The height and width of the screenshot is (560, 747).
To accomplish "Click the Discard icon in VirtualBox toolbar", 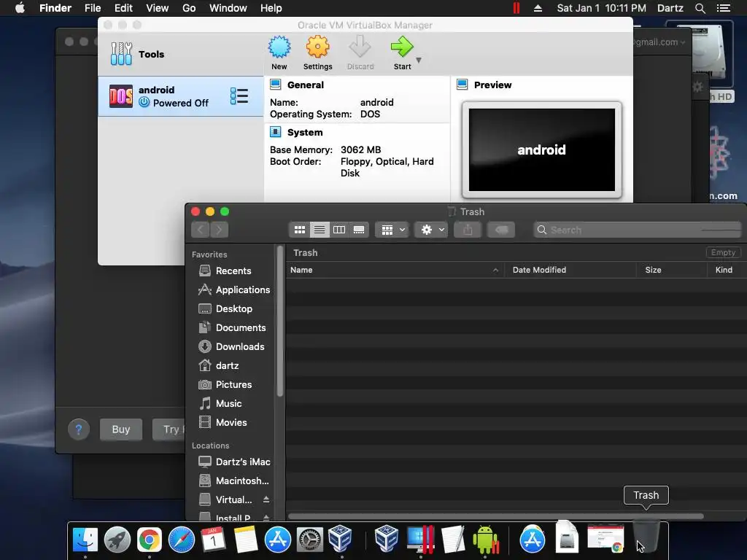I will pyautogui.click(x=360, y=52).
